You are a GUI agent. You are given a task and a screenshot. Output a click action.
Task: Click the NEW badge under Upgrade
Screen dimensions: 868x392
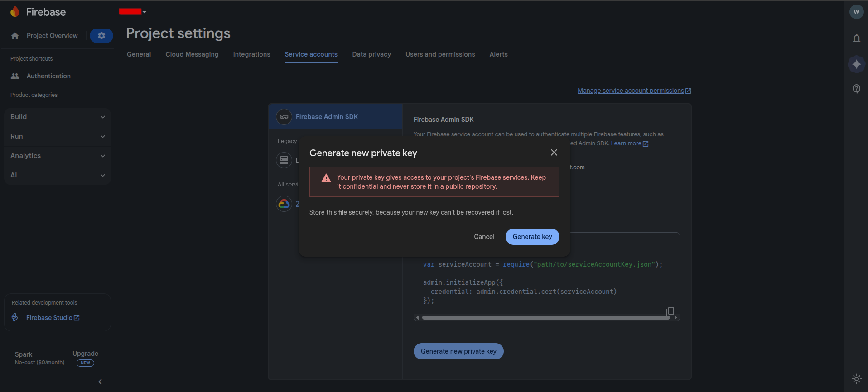85,363
